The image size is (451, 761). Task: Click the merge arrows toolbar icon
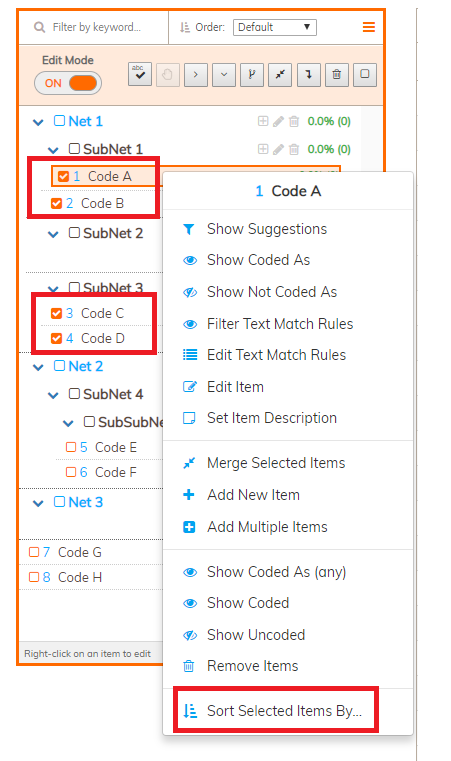point(280,74)
